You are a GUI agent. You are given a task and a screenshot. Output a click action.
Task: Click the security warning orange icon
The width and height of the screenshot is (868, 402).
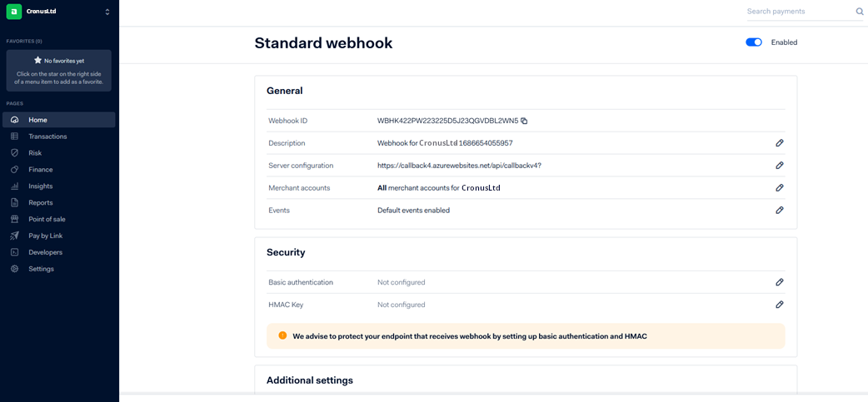tap(282, 335)
